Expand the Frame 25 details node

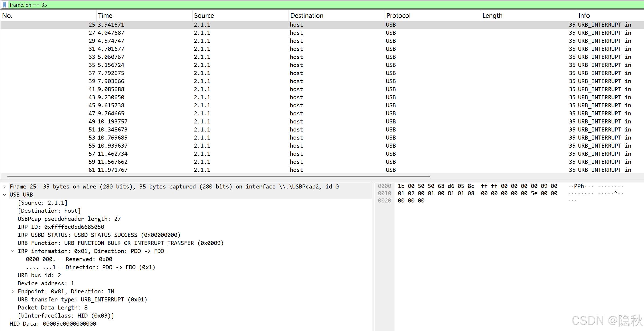(5, 186)
